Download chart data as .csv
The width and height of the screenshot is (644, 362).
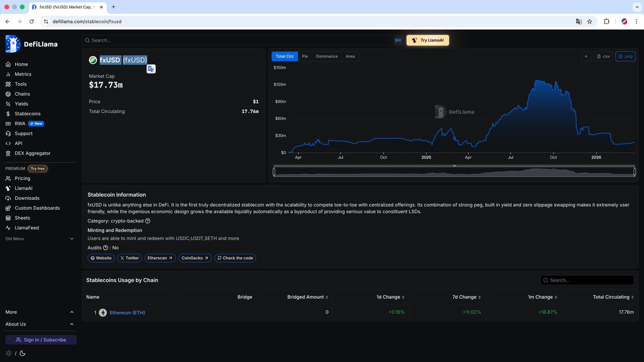[604, 56]
